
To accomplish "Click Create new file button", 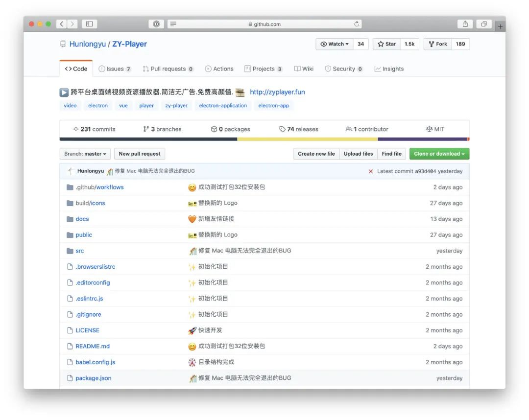I will (316, 154).
